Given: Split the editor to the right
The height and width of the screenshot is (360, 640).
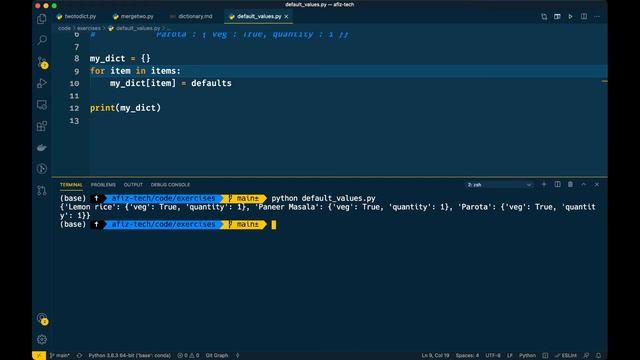Looking at the screenshot, I should [584, 17].
